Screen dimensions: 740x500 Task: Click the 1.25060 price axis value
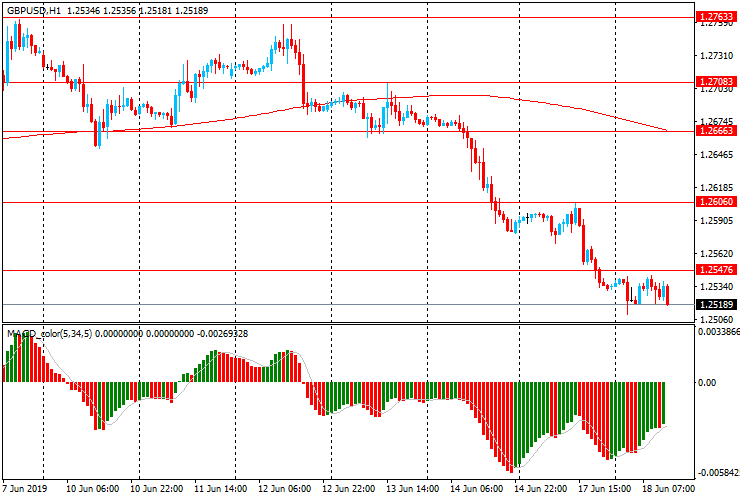tap(716, 320)
